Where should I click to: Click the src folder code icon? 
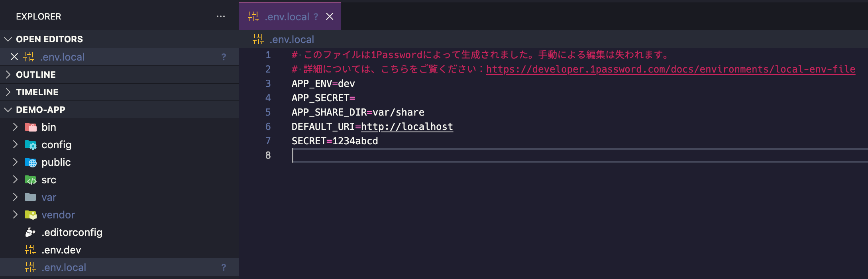point(31,180)
